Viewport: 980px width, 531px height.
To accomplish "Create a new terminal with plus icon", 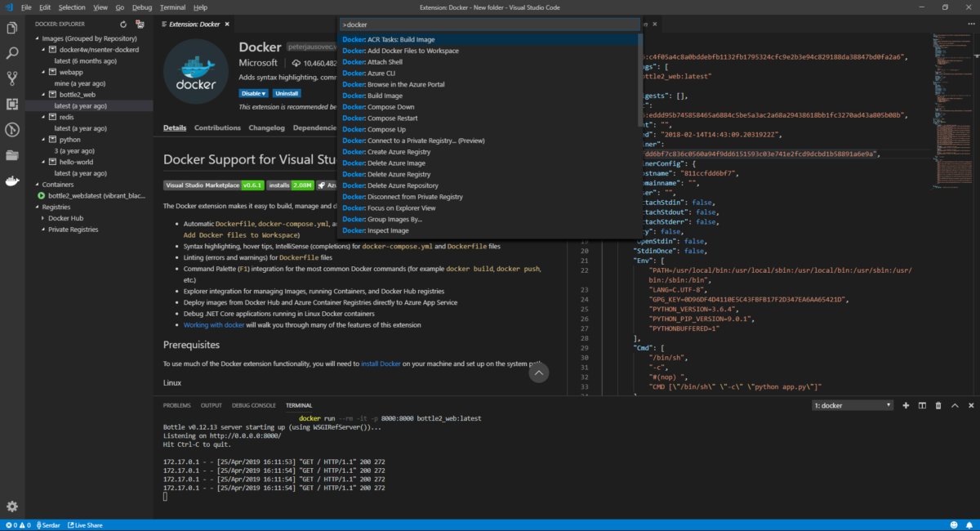I will pos(905,405).
